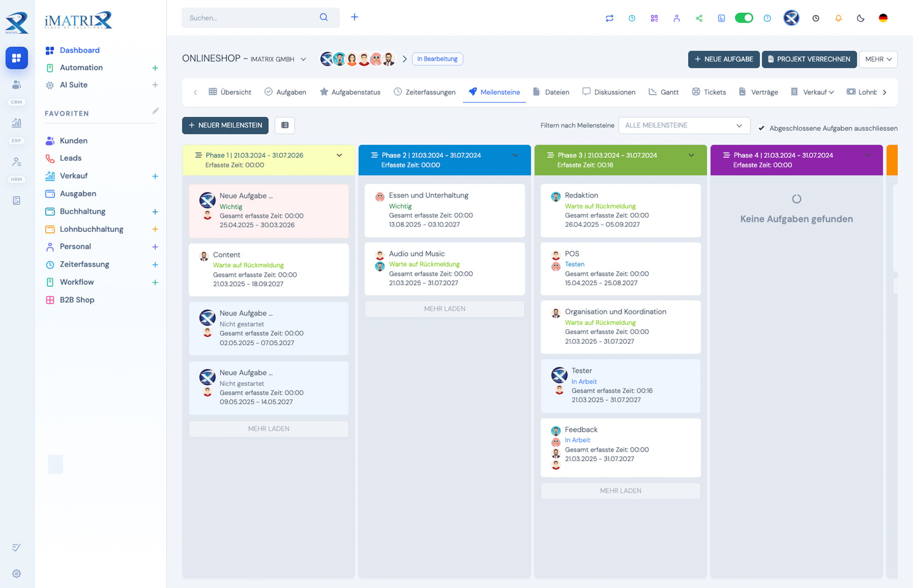
Task: Expand AI Suite with its plus
Action: [155, 85]
